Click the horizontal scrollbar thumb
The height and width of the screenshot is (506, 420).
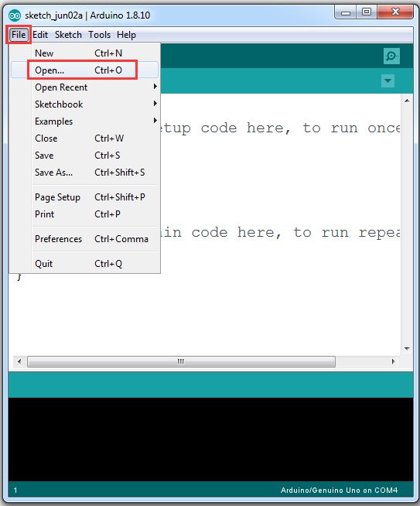(x=181, y=361)
